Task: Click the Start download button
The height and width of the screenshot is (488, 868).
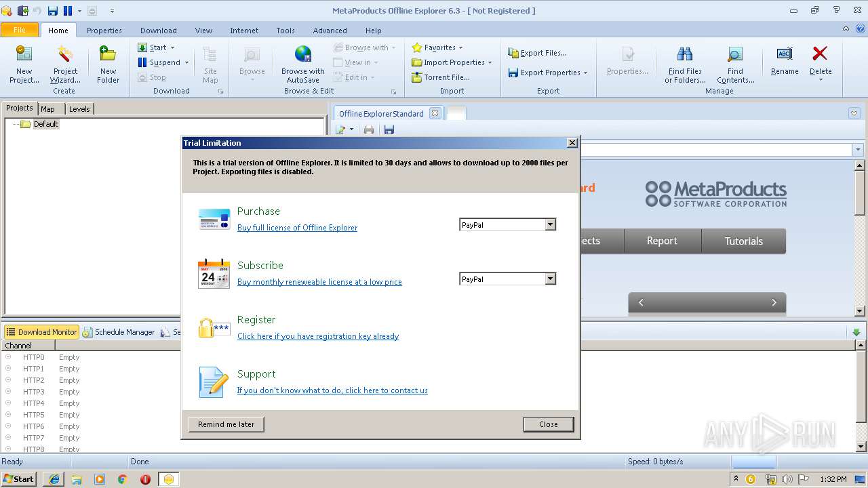Action: coord(153,47)
